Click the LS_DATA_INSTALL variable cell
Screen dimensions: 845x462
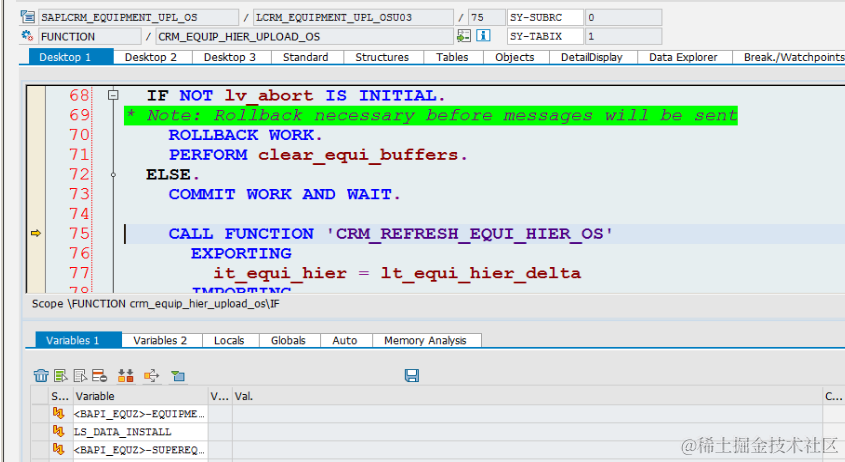point(140,431)
